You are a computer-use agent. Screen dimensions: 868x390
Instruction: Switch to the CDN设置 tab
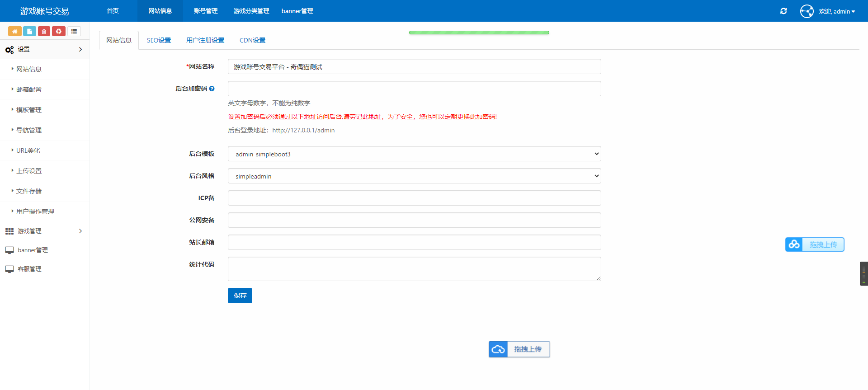click(252, 40)
